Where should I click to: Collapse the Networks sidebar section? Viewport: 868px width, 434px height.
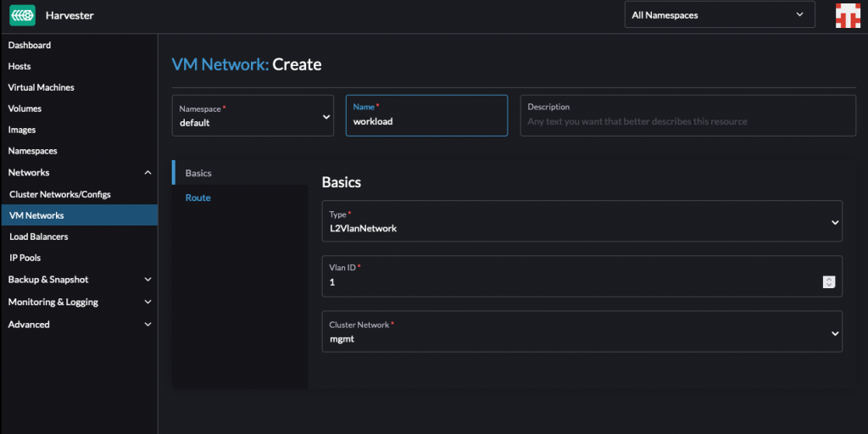(x=147, y=173)
